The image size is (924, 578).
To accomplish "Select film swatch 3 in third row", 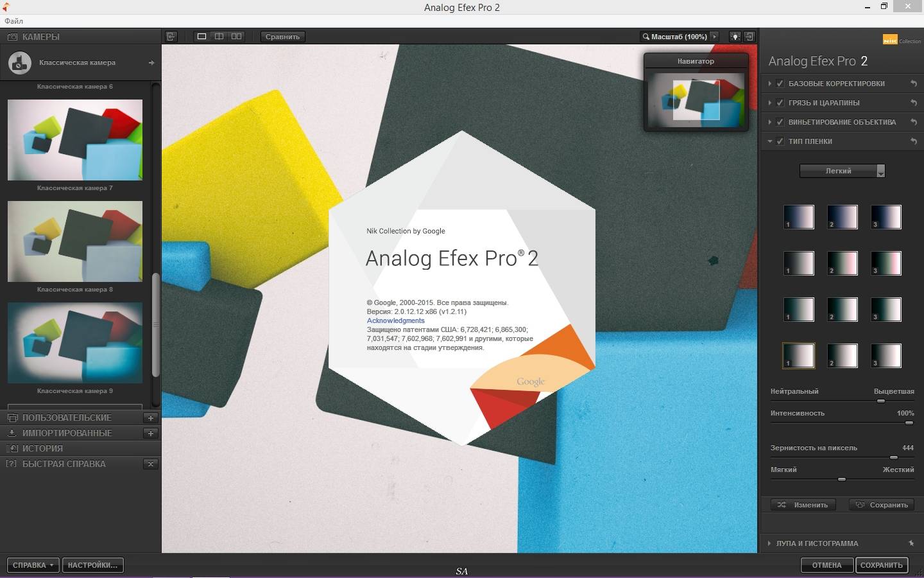I will coord(886,310).
